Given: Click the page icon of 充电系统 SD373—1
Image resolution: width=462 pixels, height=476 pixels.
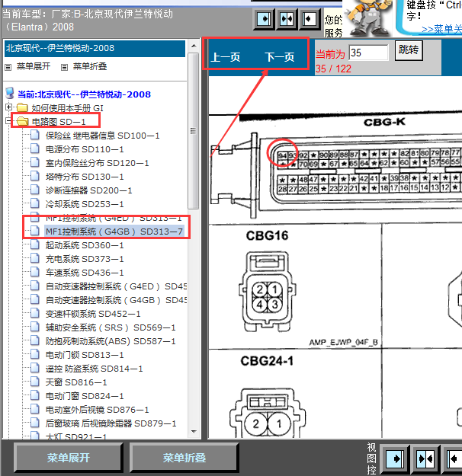Looking at the screenshot, I should (x=35, y=258).
